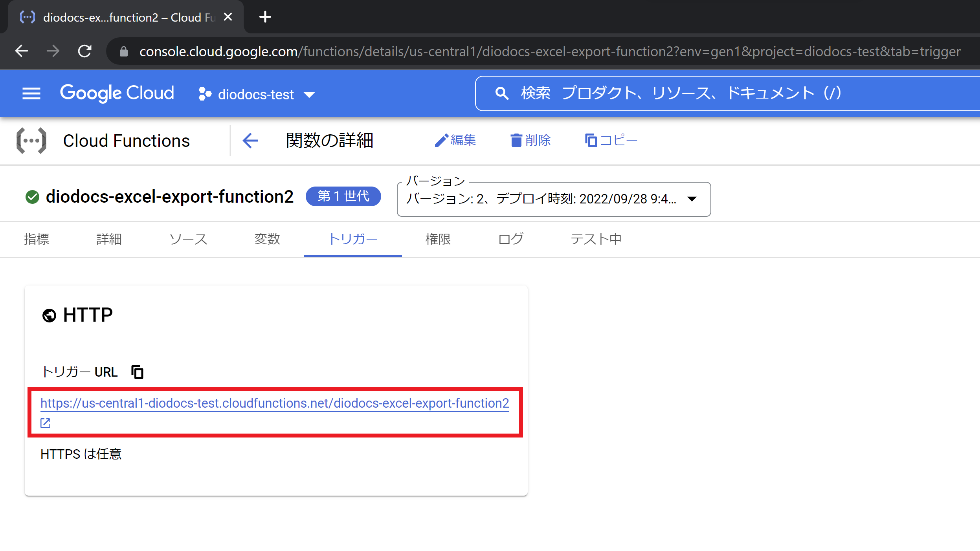Open a new browser tab
980x551 pixels.
point(265,17)
